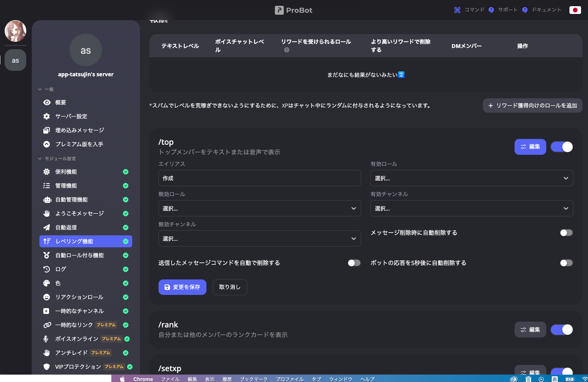Click the ProBot logo at the top

pyautogui.click(x=293, y=10)
